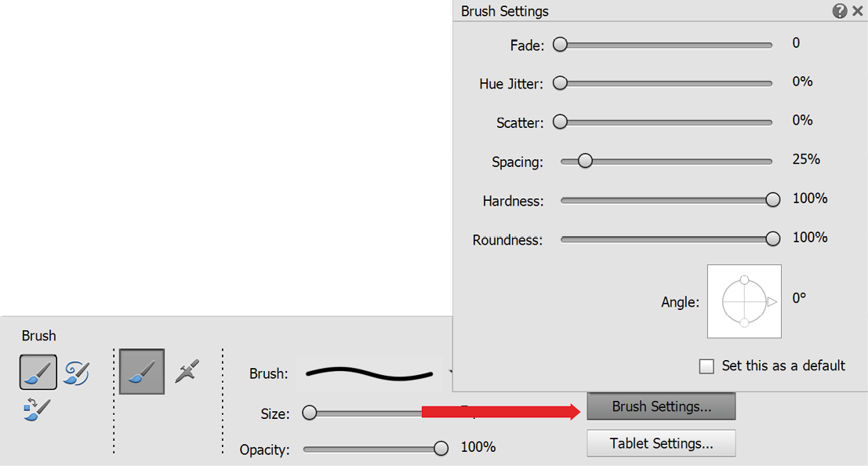868x466 pixels.
Task: Click the Spacing slider handle
Action: coord(585,161)
